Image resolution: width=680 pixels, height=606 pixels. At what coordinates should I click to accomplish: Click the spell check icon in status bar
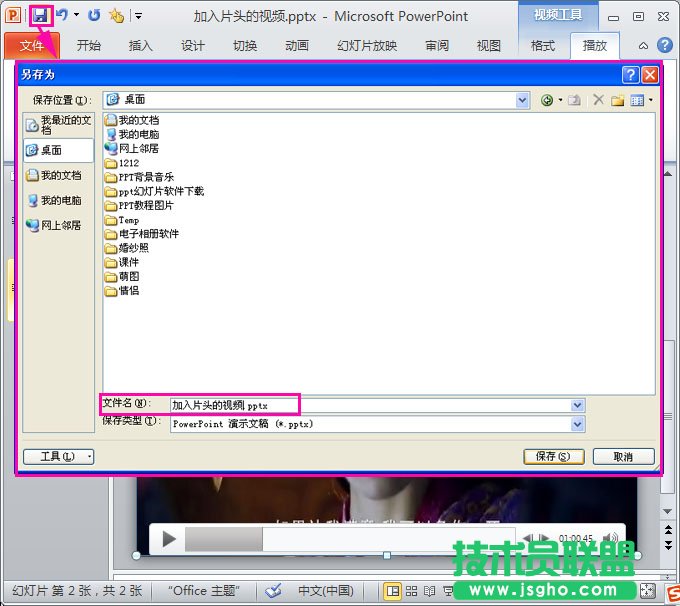point(274,590)
